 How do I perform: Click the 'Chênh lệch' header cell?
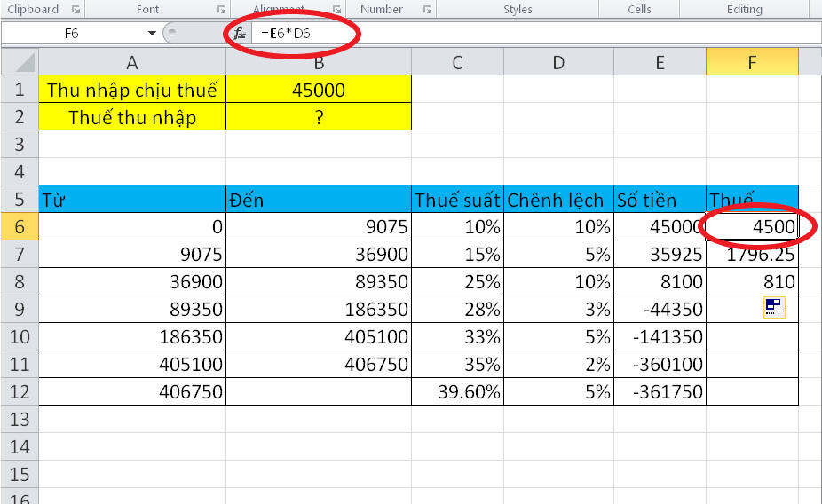(559, 199)
